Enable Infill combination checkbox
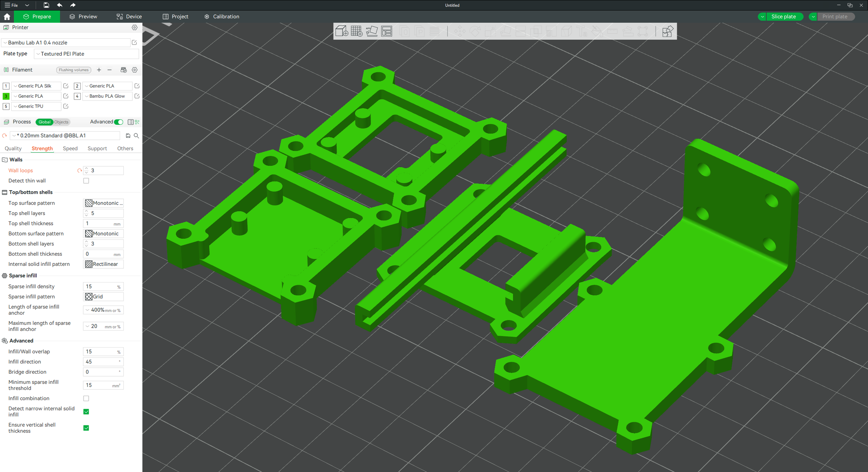868x472 pixels. [86, 398]
